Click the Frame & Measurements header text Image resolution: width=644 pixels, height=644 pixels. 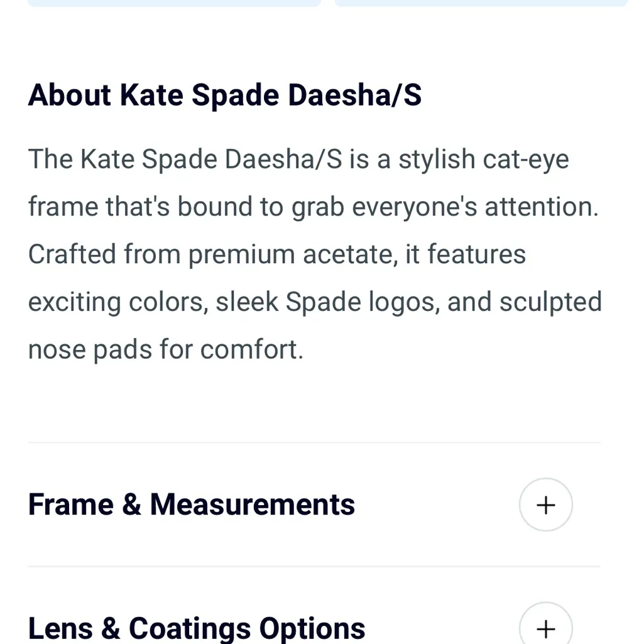192,505
